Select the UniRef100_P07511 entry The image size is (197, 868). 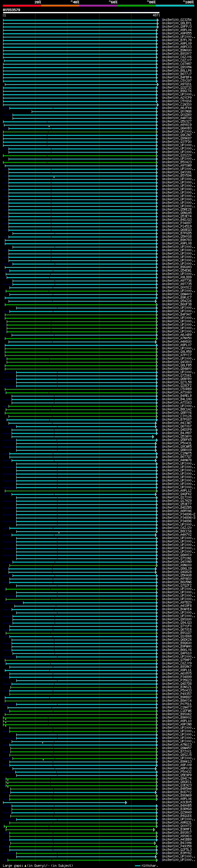pyautogui.click(x=176, y=704)
